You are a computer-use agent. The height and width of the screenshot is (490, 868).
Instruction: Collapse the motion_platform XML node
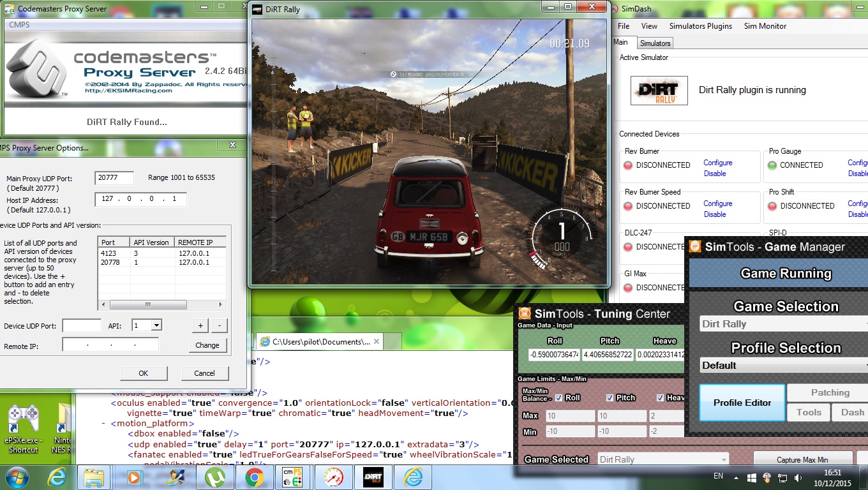[103, 424]
